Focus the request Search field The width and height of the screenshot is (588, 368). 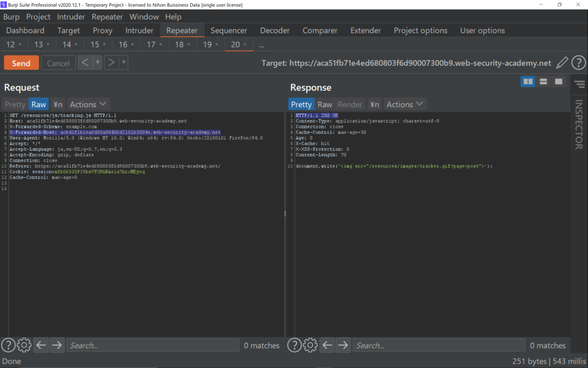[152, 345]
